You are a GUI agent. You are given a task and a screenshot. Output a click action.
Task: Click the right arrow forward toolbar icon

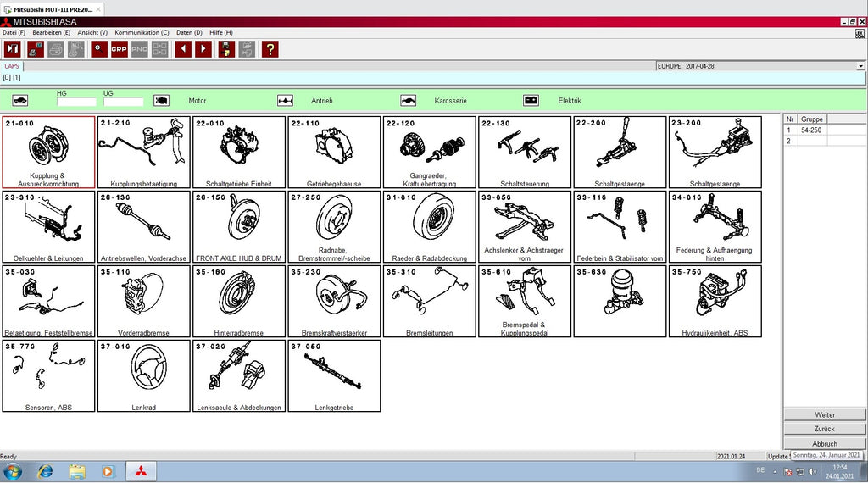(203, 49)
